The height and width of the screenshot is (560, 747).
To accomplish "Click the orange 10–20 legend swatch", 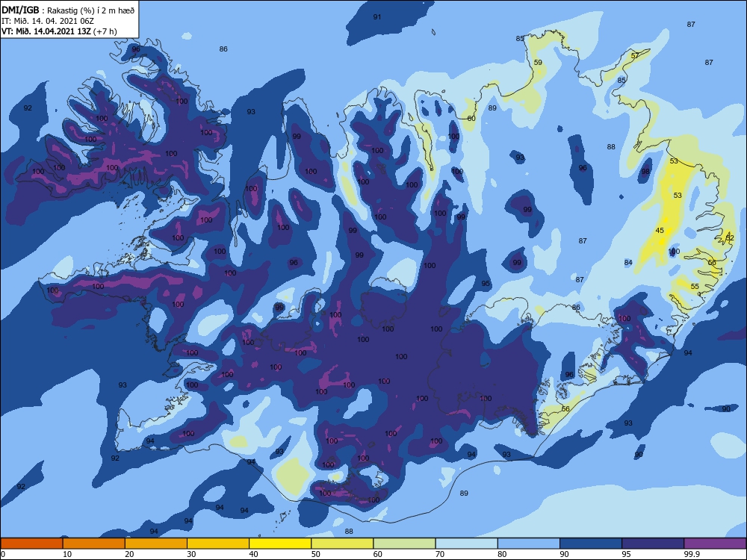I will point(94,544).
